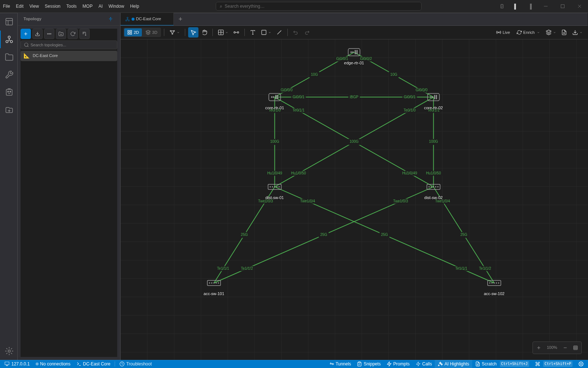Viewport: 588px width, 368px height.
Task: Pick the line drawing tool
Action: [x=279, y=32]
